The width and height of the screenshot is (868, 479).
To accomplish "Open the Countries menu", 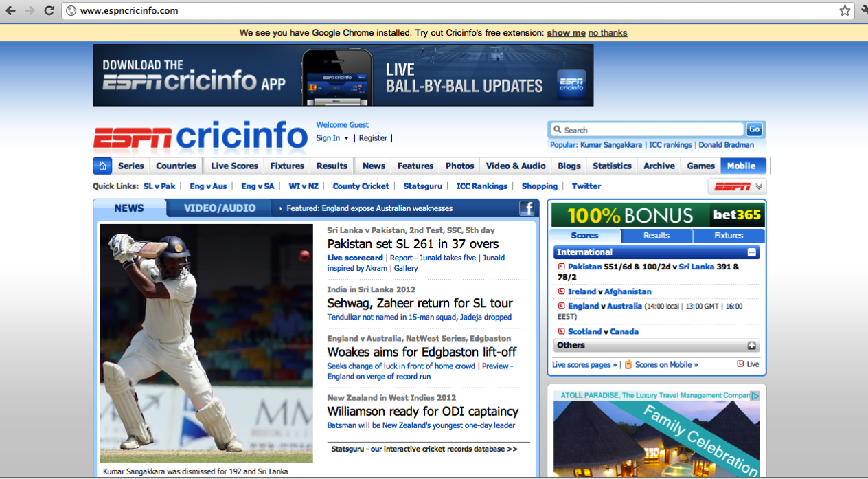I will (176, 166).
